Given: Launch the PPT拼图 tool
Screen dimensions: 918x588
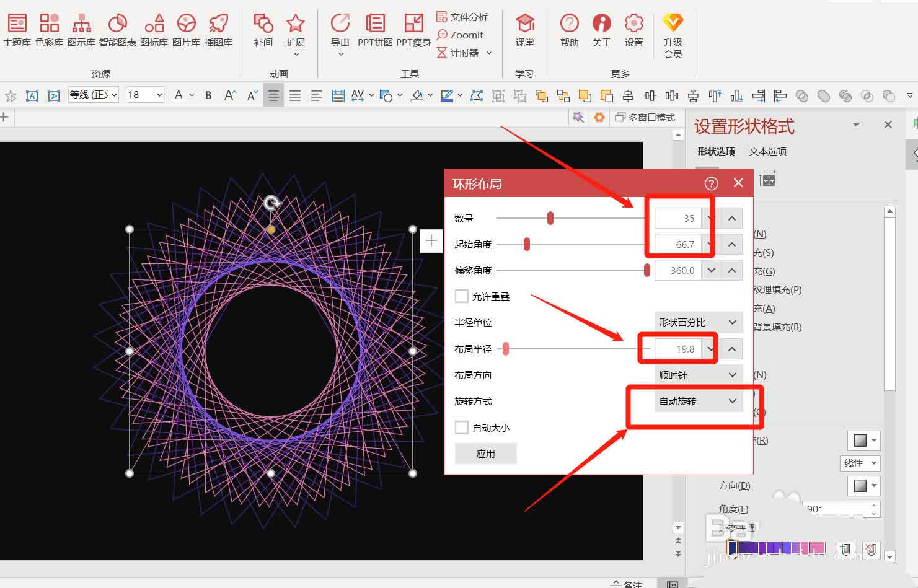Looking at the screenshot, I should [375, 29].
